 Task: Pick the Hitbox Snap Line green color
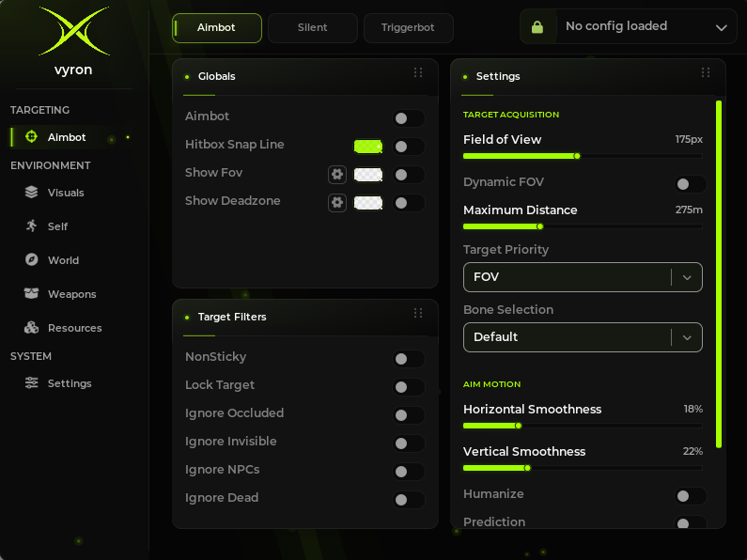pyautogui.click(x=368, y=147)
